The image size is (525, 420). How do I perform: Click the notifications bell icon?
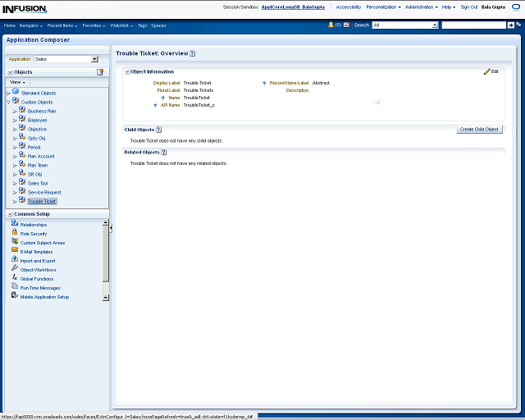pos(331,25)
